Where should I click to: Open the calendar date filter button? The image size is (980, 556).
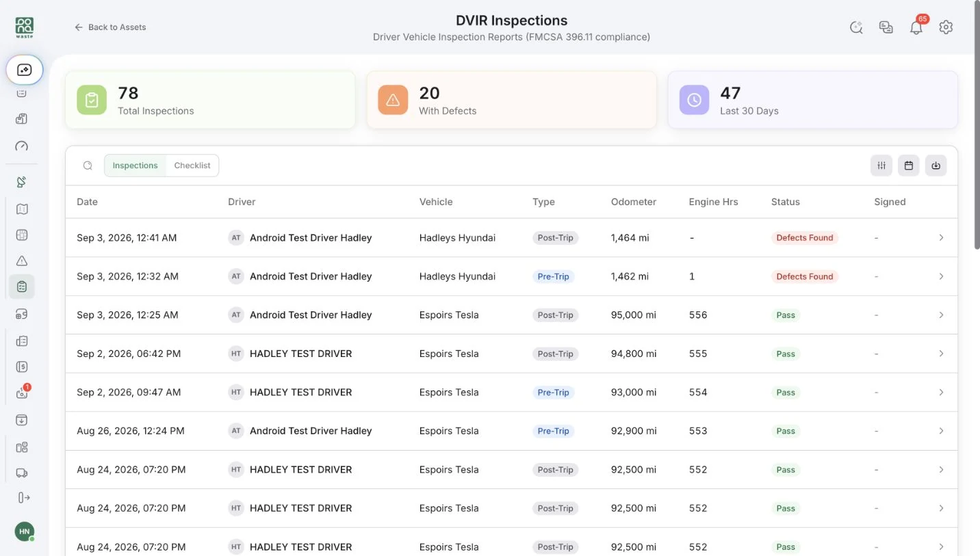pos(909,166)
